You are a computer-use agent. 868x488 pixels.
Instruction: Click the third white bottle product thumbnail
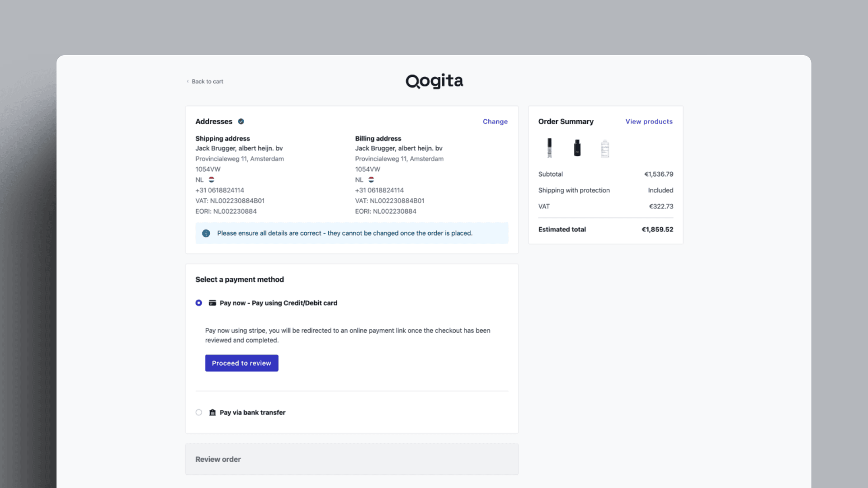(x=605, y=149)
